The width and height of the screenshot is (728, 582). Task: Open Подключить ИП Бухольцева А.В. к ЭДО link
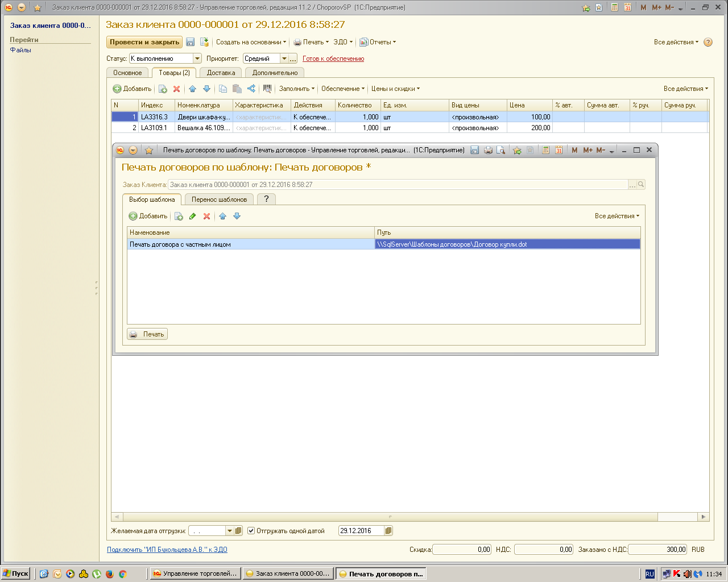click(167, 550)
